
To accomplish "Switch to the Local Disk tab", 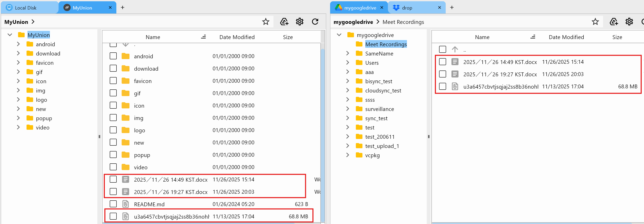I will coord(26,8).
